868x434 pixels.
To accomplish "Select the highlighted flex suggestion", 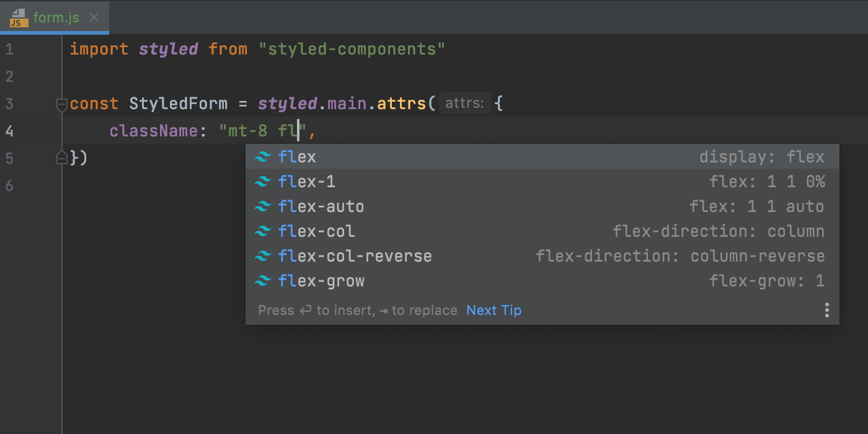I will pyautogui.click(x=296, y=157).
